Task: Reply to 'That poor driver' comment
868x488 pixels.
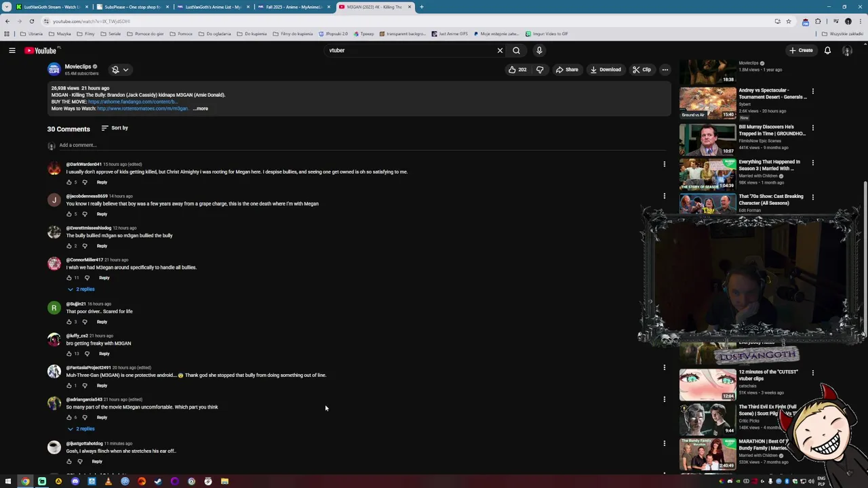Action: [x=102, y=322]
